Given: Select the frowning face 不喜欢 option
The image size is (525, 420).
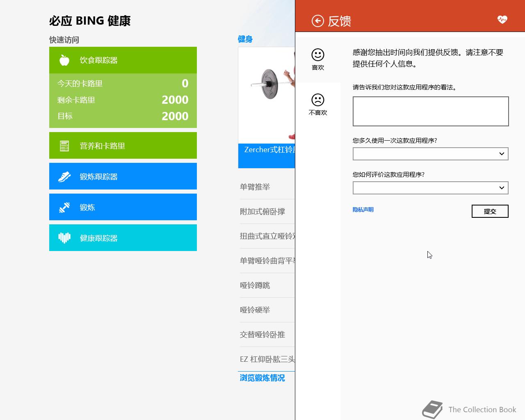Looking at the screenshot, I should [318, 105].
